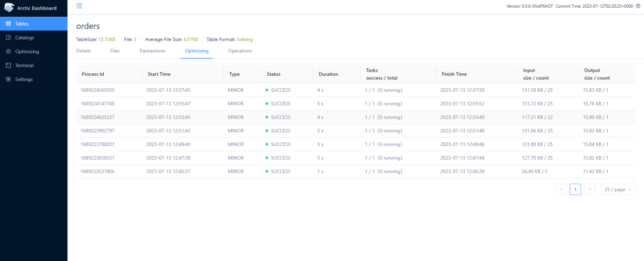Image resolution: width=644 pixels, height=261 pixels.
Task: Switch to the Files tab
Action: 115,51
